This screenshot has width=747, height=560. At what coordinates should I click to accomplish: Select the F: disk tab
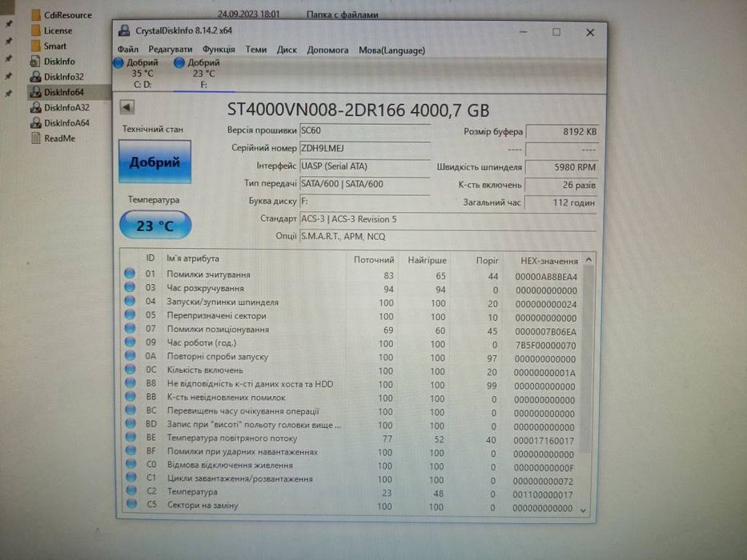pos(203,74)
